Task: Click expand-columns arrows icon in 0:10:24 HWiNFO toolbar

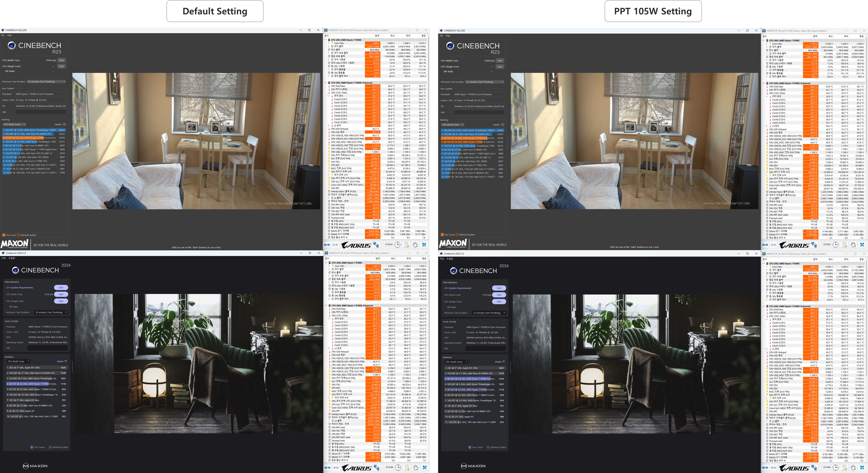Action: tap(327, 245)
